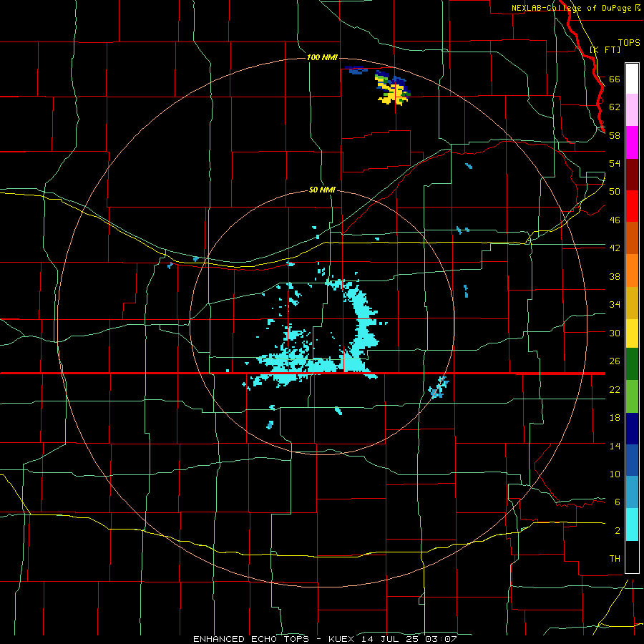Click the black TH legend swatch
Viewport: 644px width, 644px height.
[632, 557]
